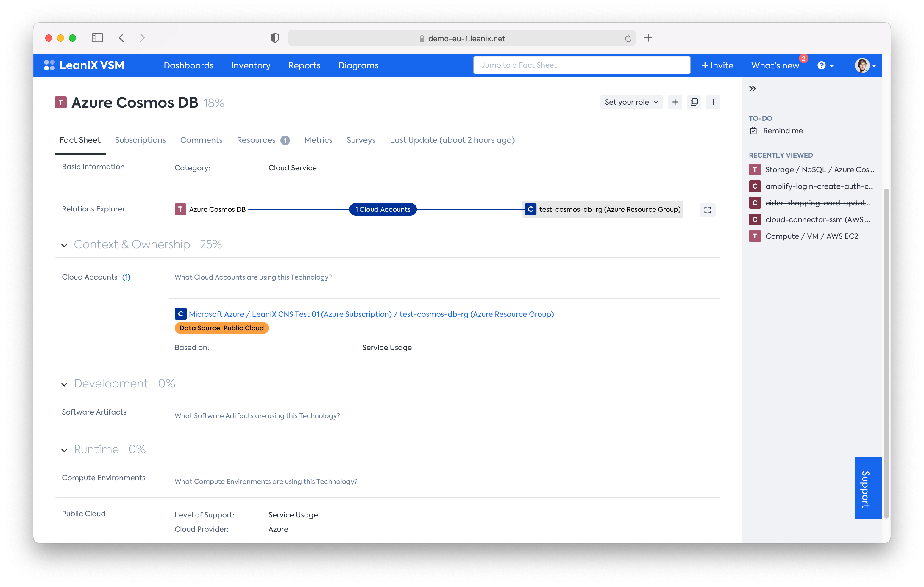Click the What's new notification bell icon
Screen dimensions: 924x587
(777, 65)
